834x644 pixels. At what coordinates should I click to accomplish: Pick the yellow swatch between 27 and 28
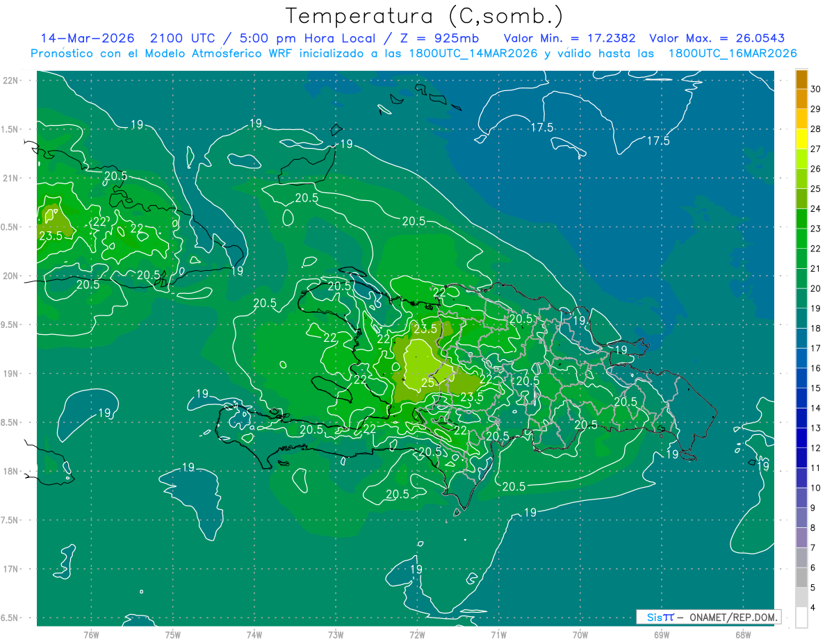(x=801, y=139)
